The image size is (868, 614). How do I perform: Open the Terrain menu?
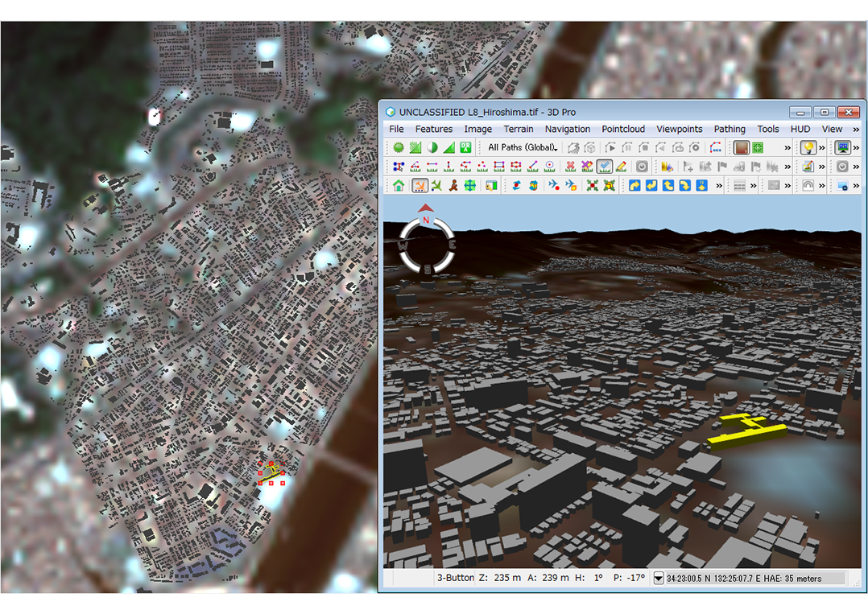[519, 129]
